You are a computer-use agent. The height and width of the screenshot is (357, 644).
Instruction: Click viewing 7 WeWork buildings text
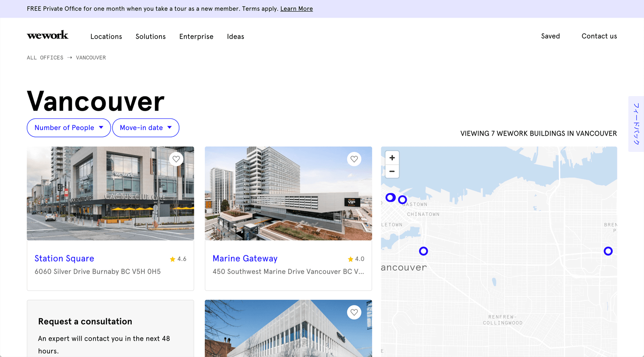coord(538,133)
